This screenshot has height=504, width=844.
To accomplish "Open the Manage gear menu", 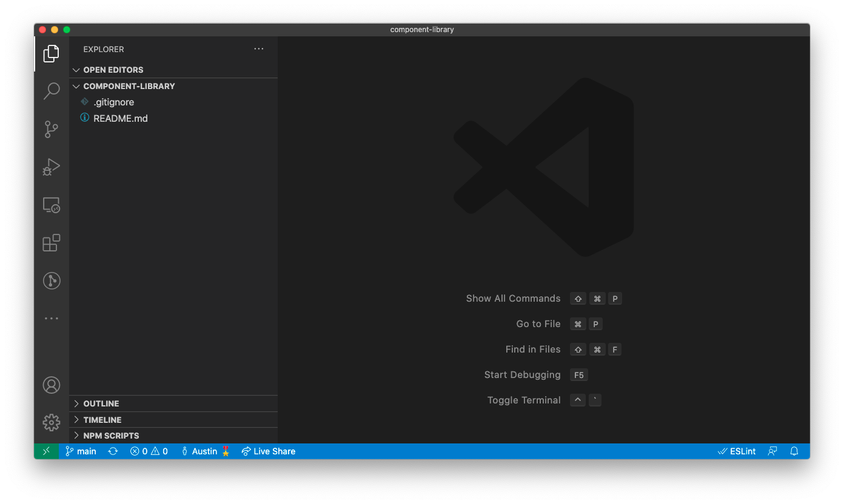I will coord(52,422).
